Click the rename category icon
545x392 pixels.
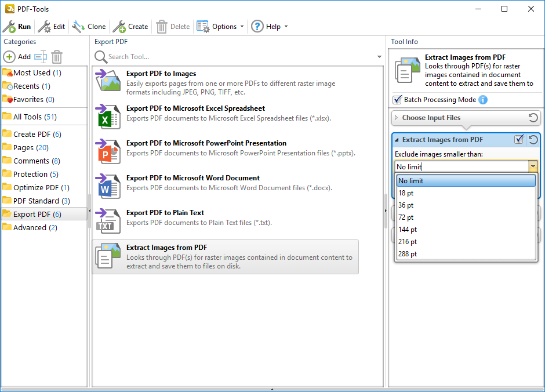coord(40,57)
